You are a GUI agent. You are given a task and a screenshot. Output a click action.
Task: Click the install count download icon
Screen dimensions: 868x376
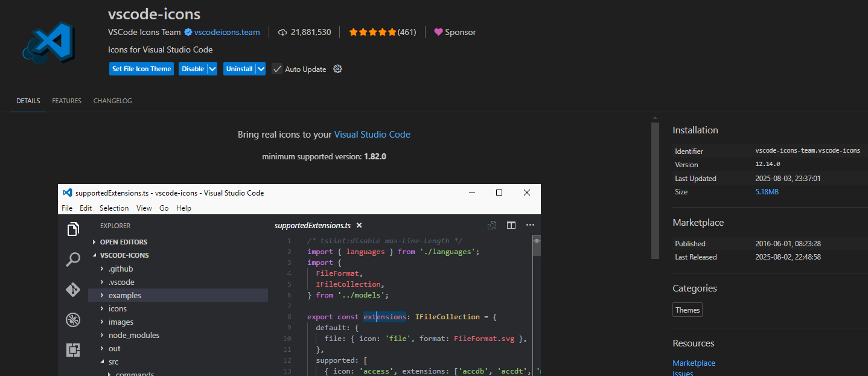(282, 32)
